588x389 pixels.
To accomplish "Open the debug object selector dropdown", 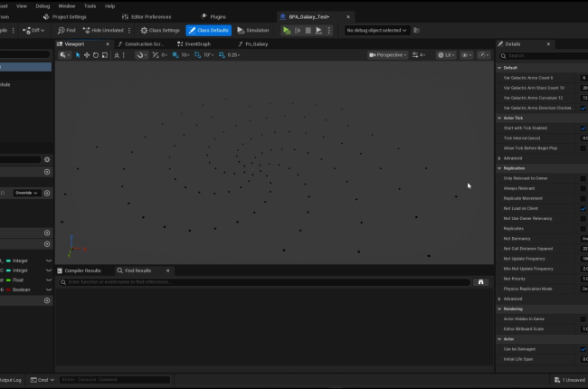I will point(378,30).
